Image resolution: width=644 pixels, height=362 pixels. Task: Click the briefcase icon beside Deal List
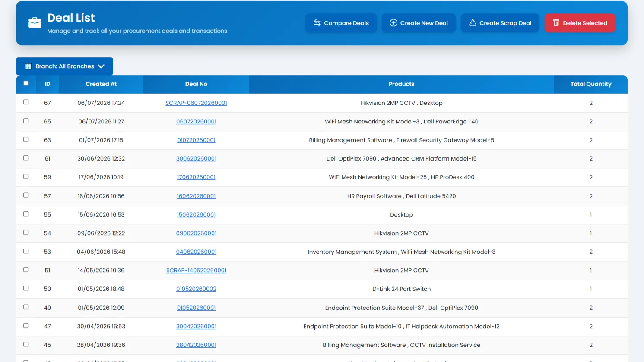coord(35,22)
